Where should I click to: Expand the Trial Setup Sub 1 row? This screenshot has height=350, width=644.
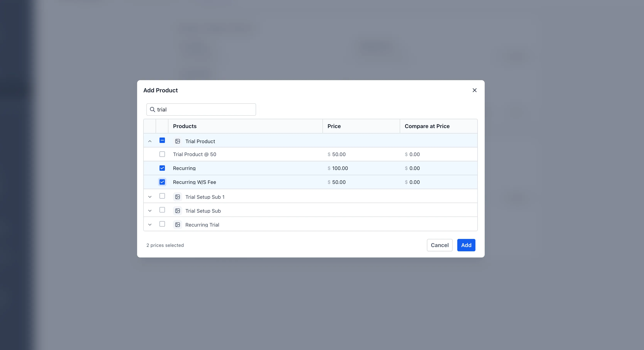(x=150, y=197)
